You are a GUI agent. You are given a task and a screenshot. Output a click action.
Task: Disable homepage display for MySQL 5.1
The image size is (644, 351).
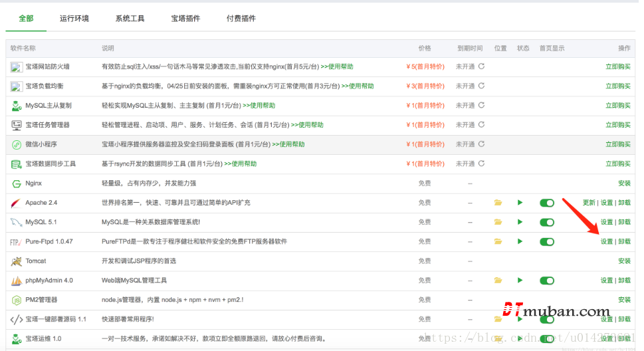click(546, 222)
